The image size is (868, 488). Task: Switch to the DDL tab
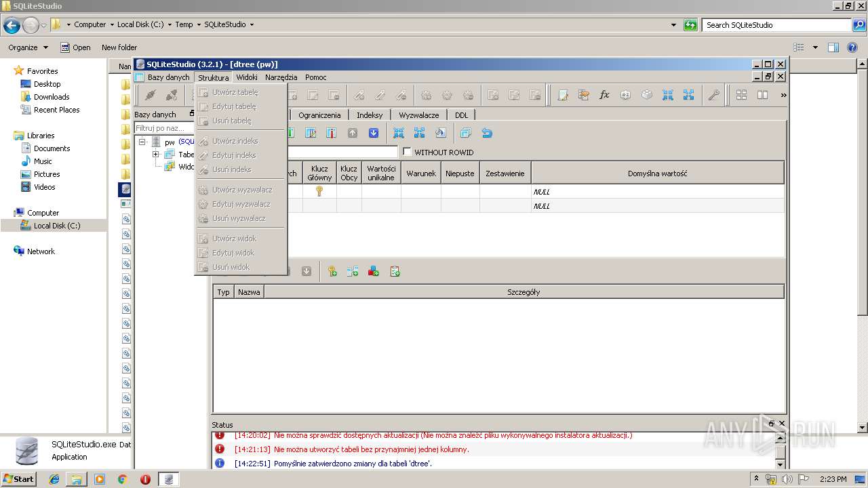tap(461, 115)
